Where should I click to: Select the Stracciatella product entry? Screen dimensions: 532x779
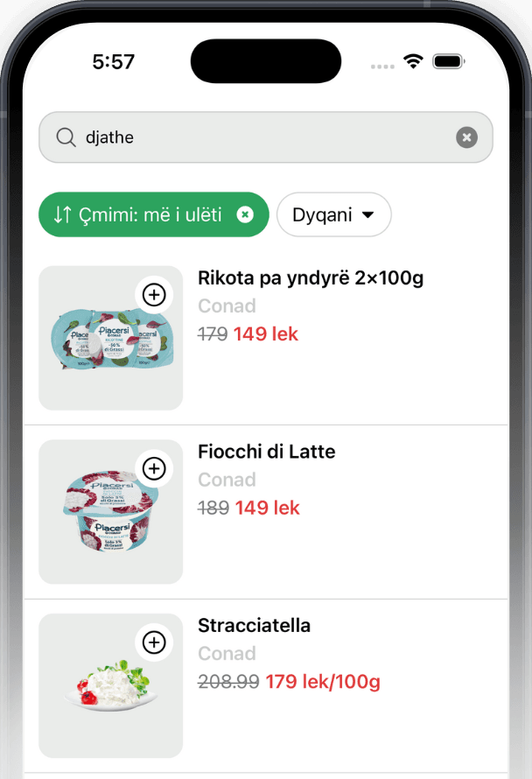click(254, 626)
